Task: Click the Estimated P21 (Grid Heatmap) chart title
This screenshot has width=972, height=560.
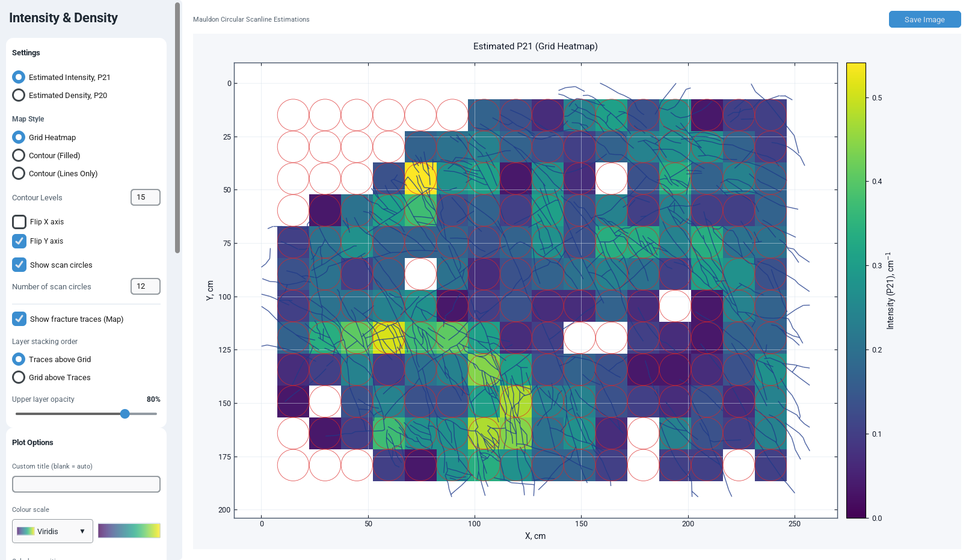Action: [x=535, y=46]
